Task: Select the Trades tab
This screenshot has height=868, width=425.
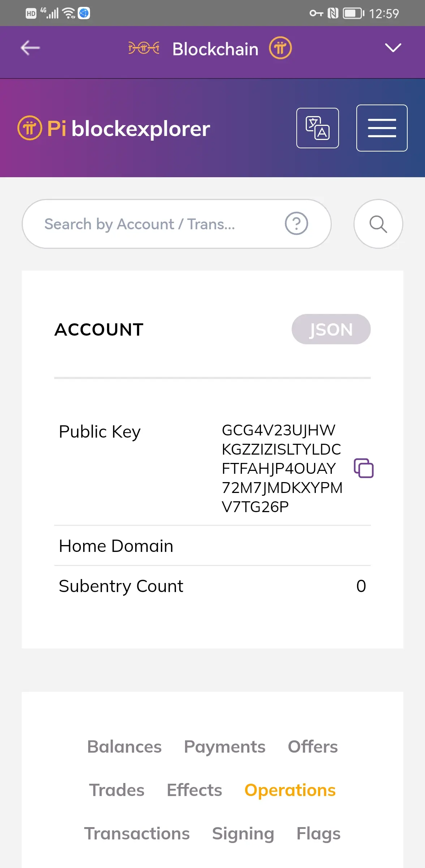Action: pos(117,790)
